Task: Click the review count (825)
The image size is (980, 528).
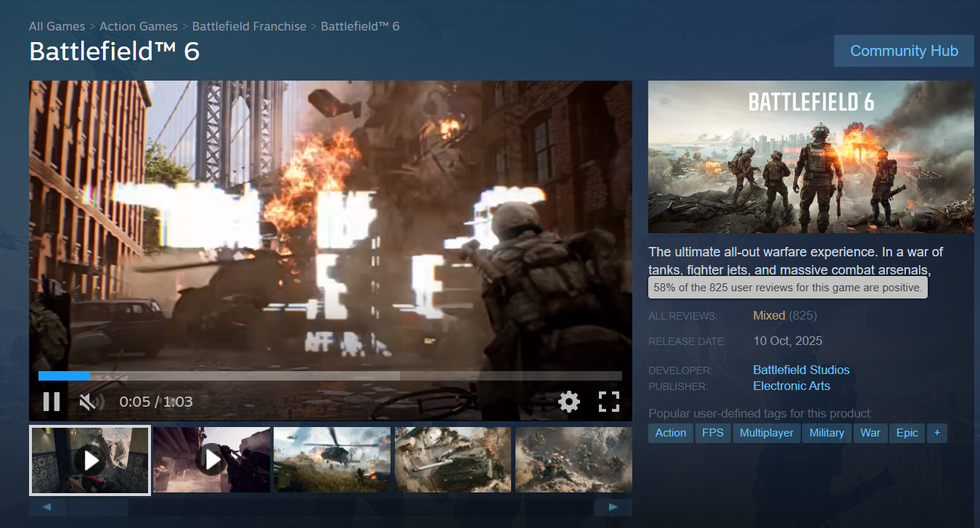Action: (803, 315)
